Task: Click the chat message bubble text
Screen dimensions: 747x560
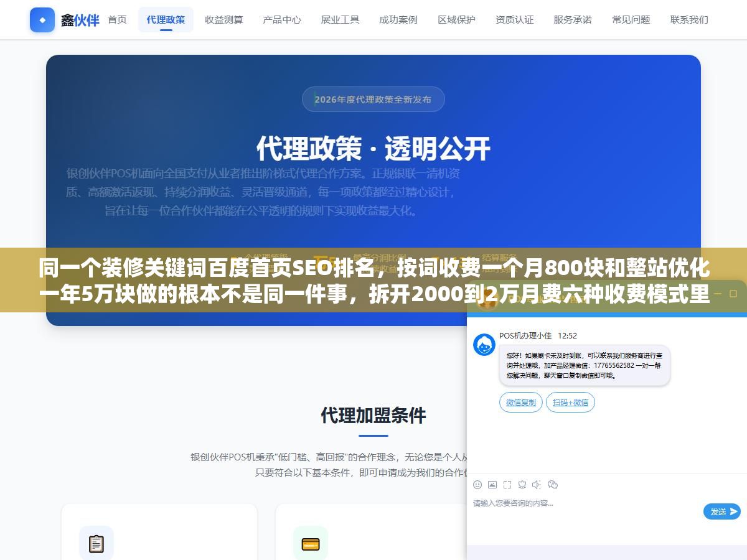Action: (x=584, y=365)
